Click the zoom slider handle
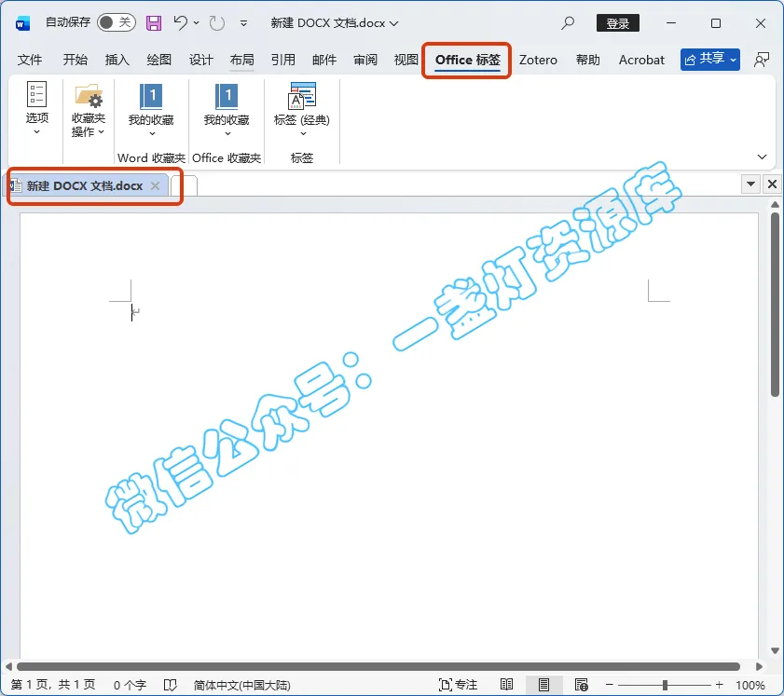Screen dimensions: 784x696 tap(665, 685)
